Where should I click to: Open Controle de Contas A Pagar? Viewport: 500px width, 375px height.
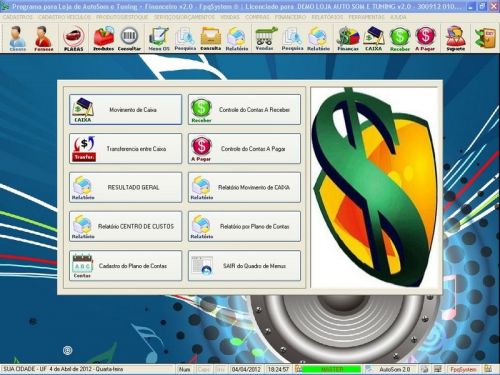pos(244,149)
